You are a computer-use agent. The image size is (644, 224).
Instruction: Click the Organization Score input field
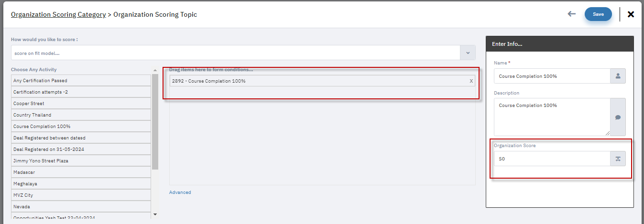pyautogui.click(x=552, y=159)
